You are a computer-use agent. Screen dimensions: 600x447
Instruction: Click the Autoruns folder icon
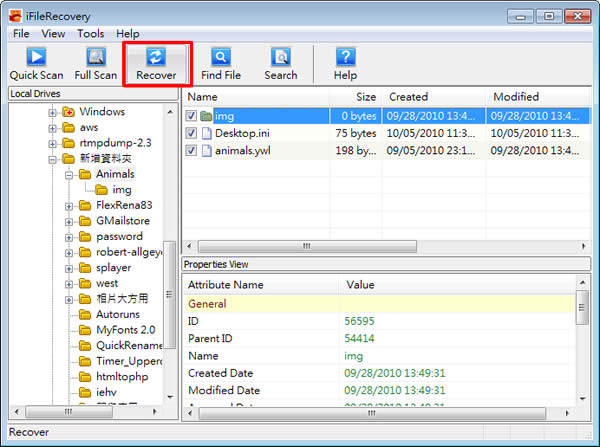[x=85, y=314]
